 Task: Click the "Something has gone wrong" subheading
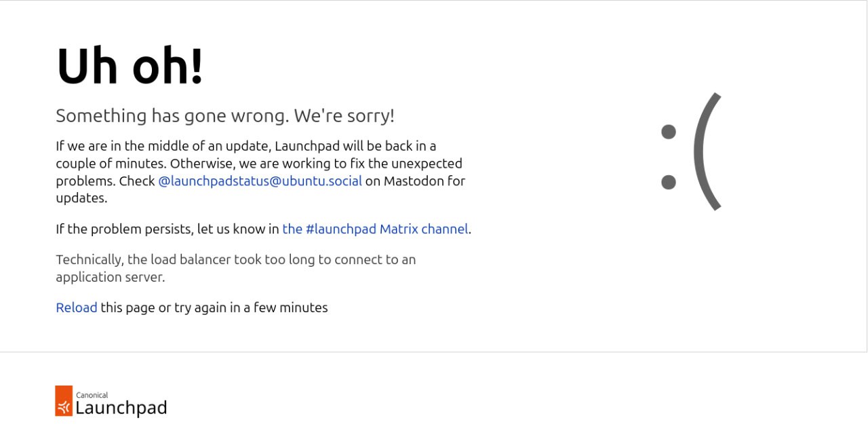224,116
